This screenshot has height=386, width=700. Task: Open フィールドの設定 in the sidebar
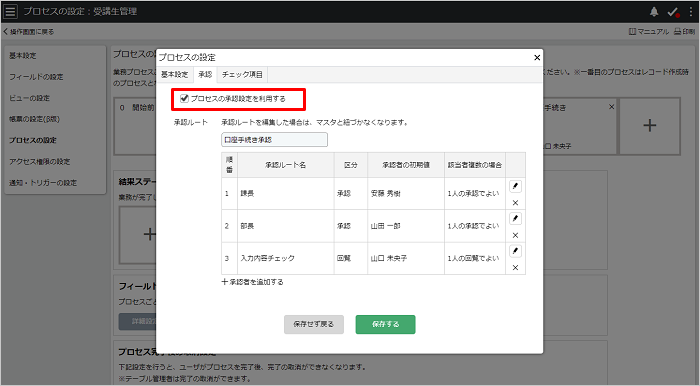click(x=36, y=77)
